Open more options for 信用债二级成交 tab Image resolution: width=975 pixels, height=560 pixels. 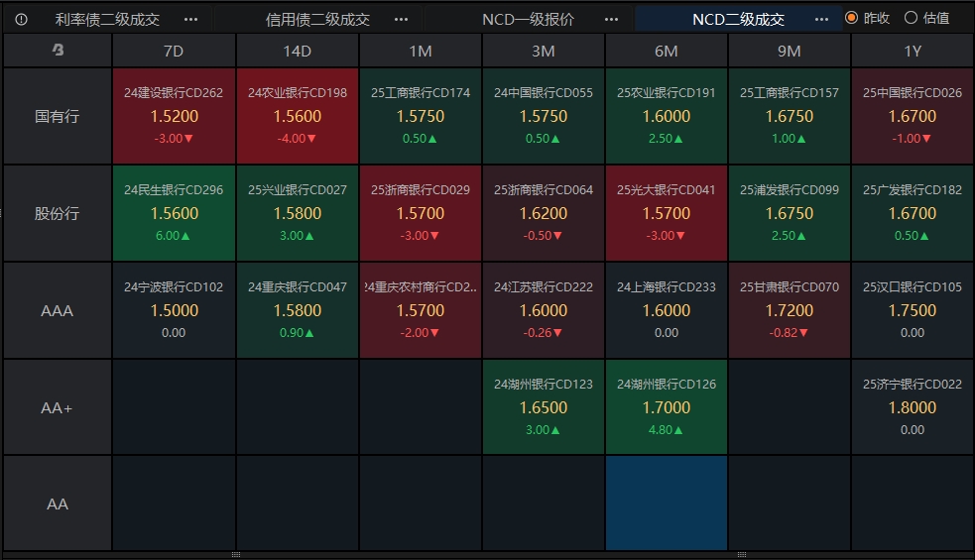click(401, 19)
